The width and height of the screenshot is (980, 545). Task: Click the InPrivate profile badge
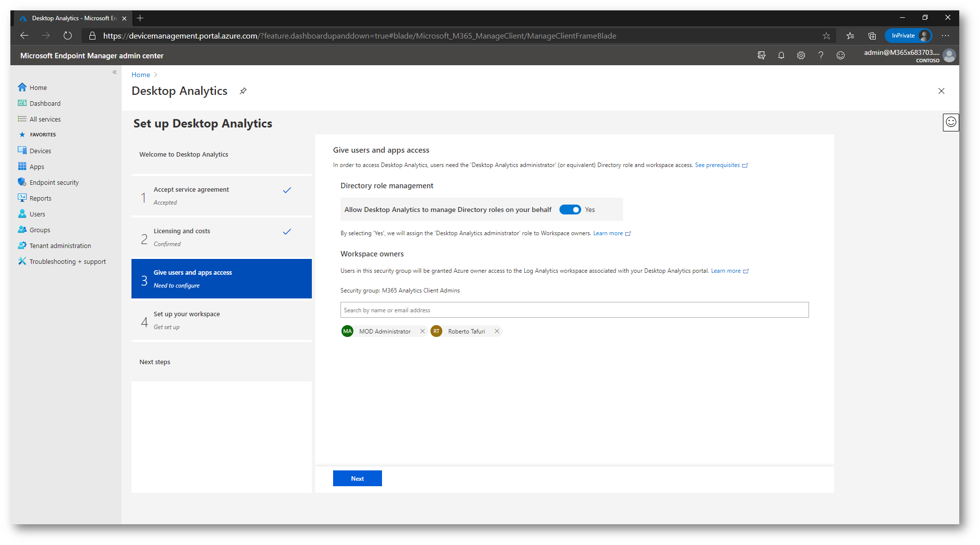908,36
